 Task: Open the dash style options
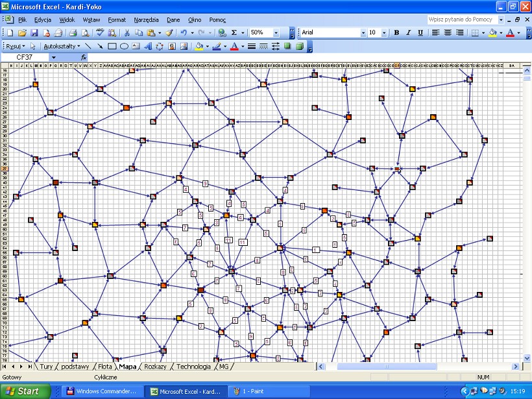[263, 46]
